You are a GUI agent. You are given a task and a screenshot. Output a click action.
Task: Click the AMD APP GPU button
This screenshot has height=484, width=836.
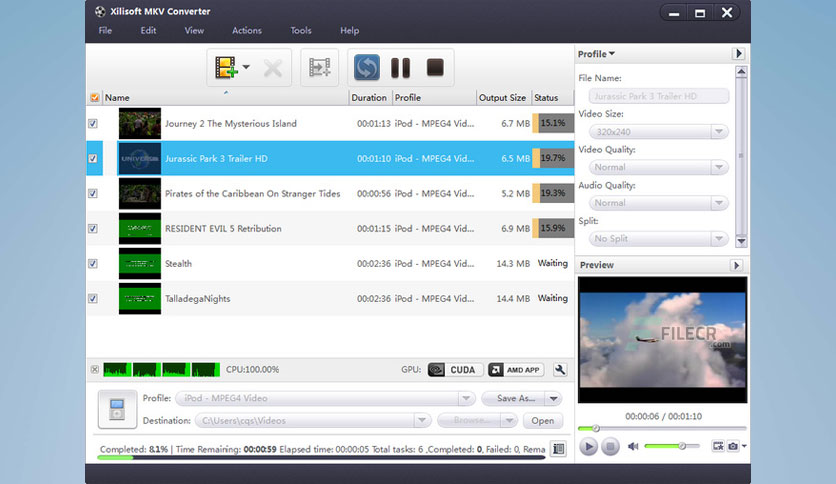click(516, 370)
